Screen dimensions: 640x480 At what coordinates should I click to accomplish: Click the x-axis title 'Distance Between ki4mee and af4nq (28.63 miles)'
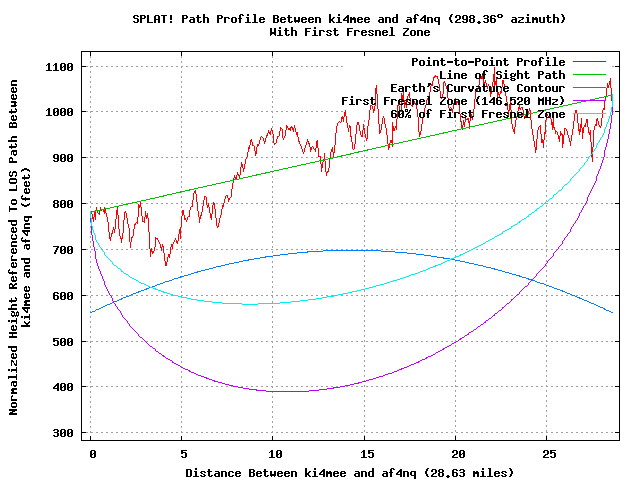coord(349,473)
